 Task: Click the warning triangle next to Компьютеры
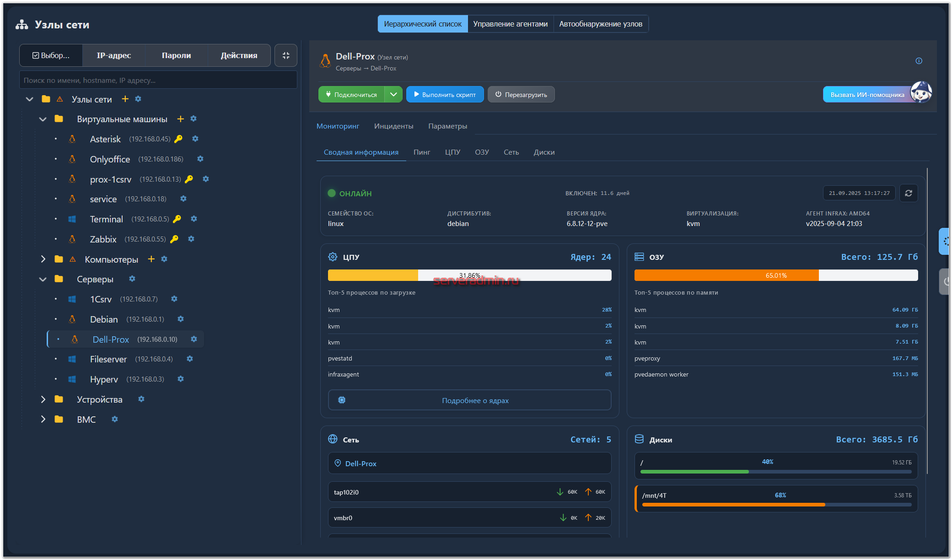pos(72,259)
